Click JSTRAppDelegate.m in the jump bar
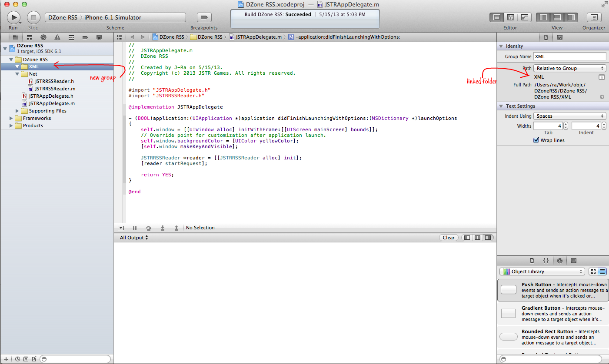The height and width of the screenshot is (364, 609). [258, 37]
